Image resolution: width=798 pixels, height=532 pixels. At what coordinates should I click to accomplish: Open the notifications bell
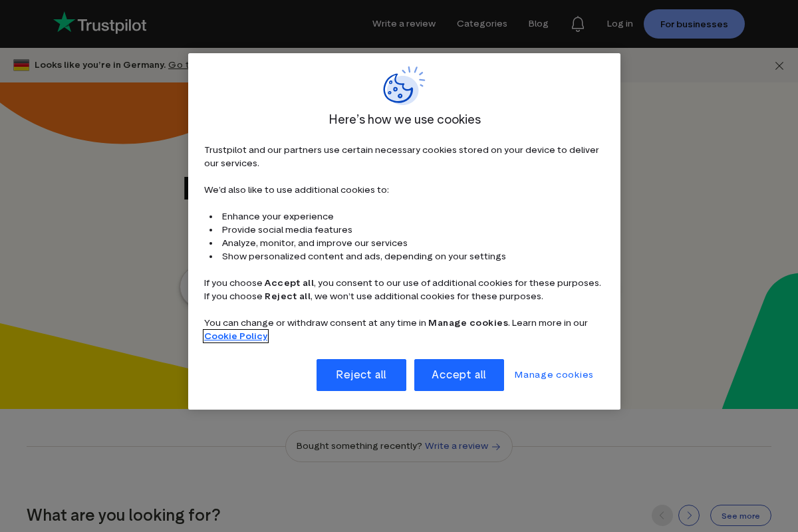(x=577, y=23)
